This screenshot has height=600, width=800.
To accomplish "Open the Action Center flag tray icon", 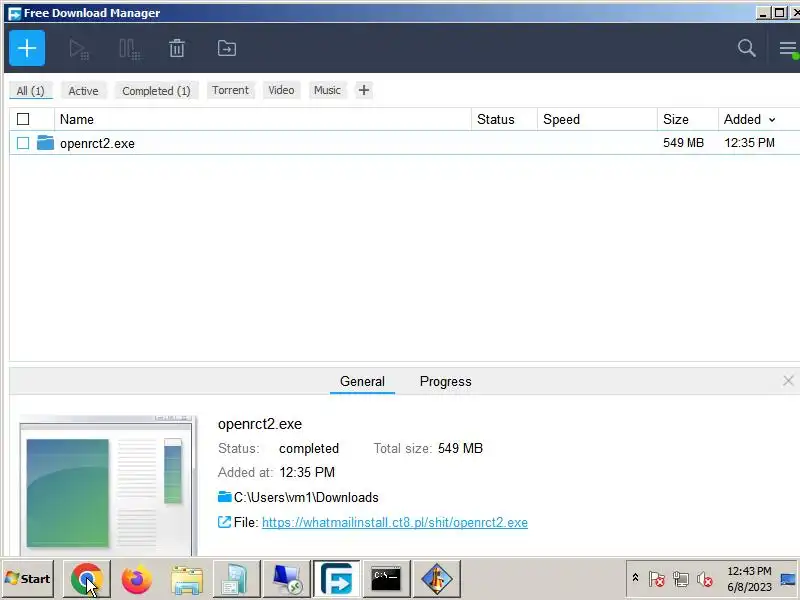I will (x=657, y=579).
